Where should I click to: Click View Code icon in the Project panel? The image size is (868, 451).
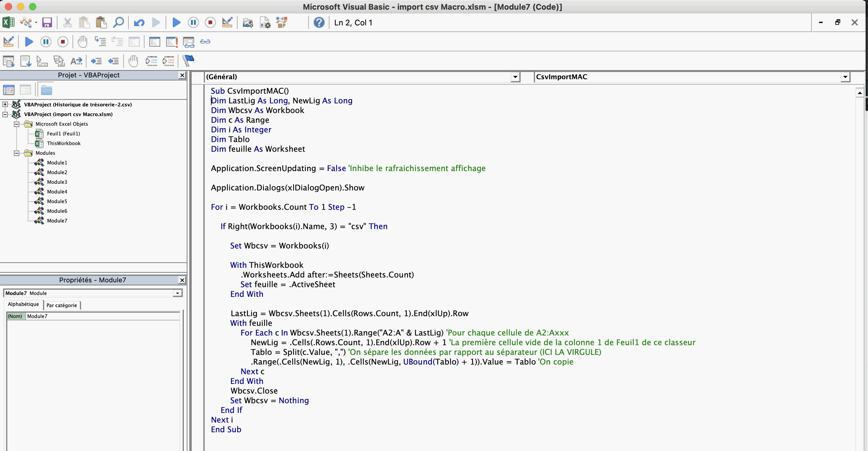click(8, 90)
